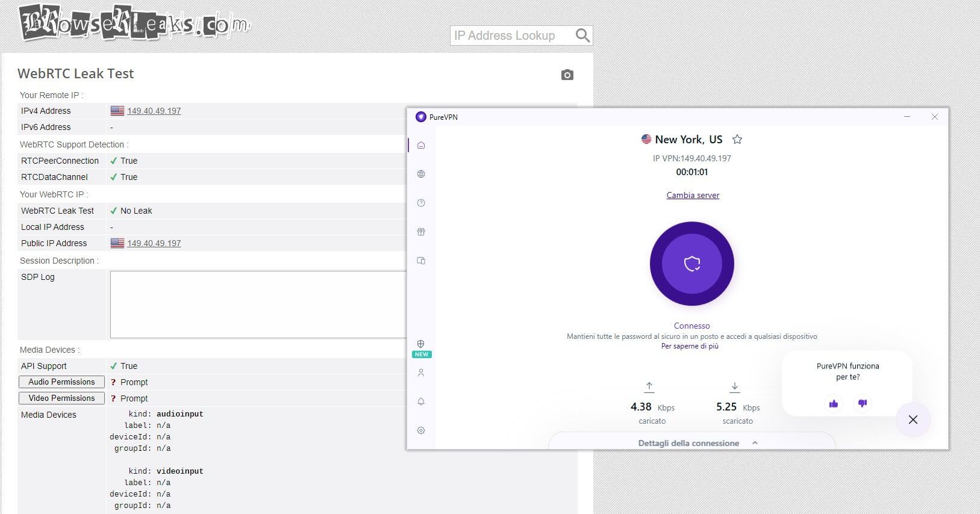
Task: Click the audioinput kind value
Action: coord(180,414)
